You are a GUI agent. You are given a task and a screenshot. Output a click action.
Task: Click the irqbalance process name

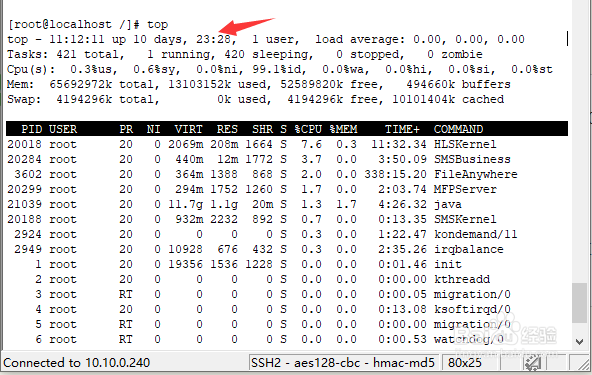468,249
